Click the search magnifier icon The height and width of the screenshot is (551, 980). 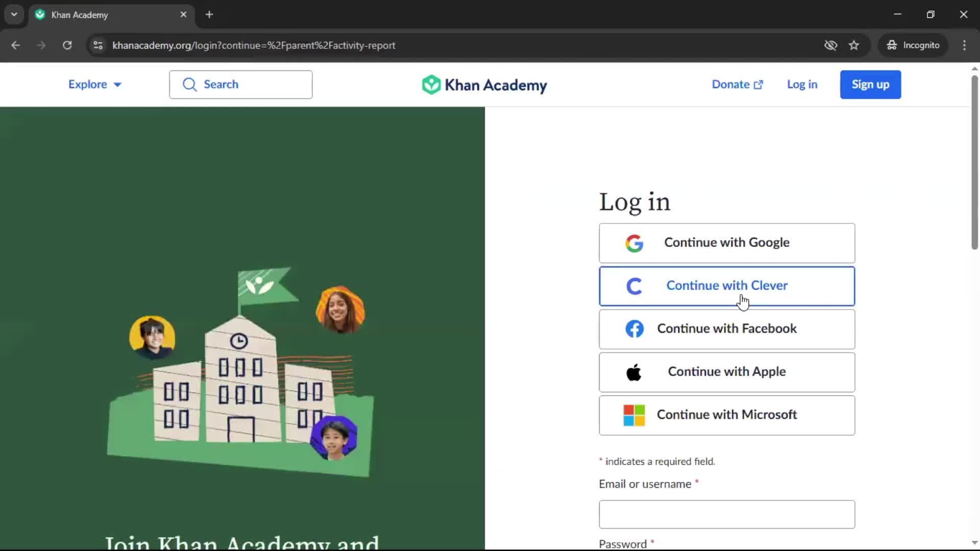(x=189, y=85)
